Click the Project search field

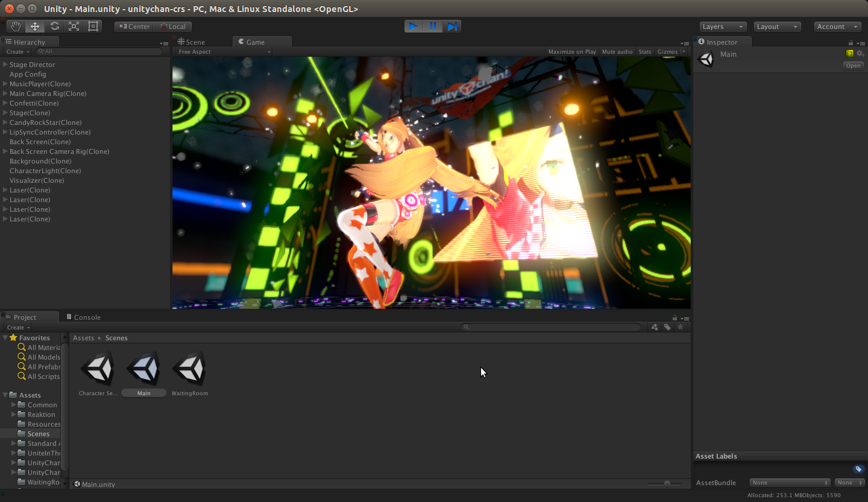pos(551,327)
